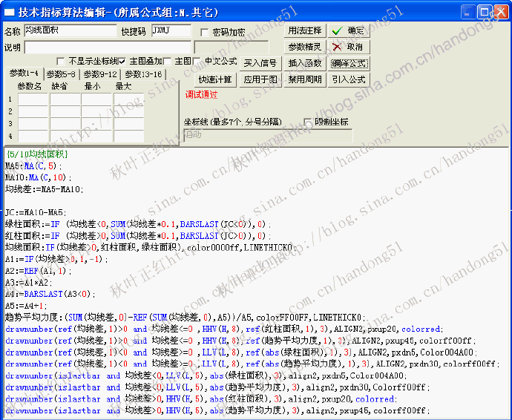Screen dimensions: 512x420
Task: Toggle the 密码加密 password encryption checkbox
Action: click(x=205, y=33)
